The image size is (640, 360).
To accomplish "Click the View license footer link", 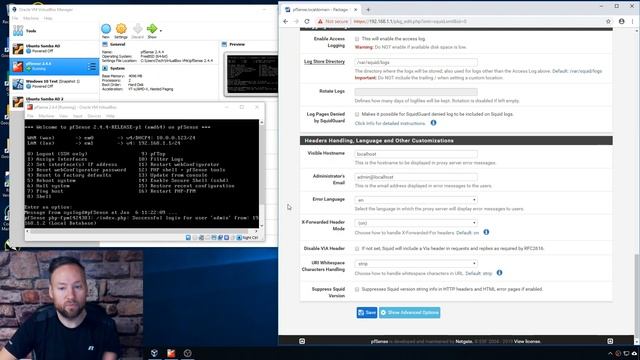I will [527, 341].
